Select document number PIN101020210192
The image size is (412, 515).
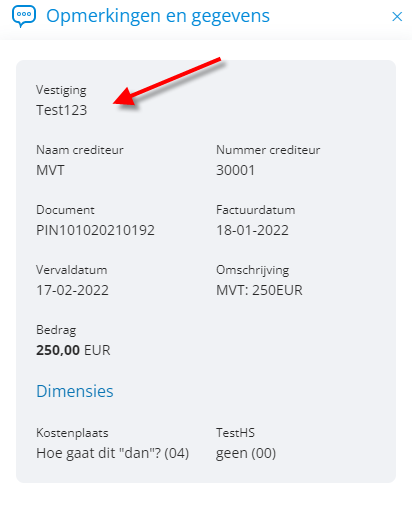click(95, 230)
